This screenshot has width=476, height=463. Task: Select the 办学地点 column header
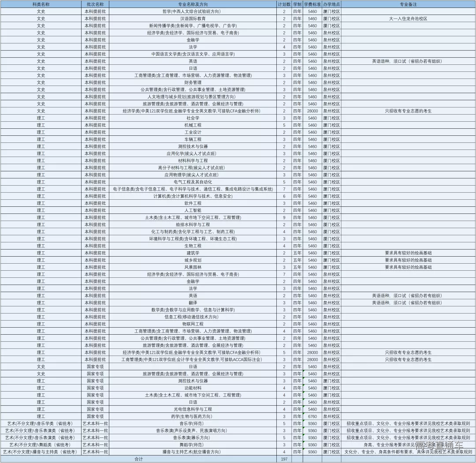331,4
